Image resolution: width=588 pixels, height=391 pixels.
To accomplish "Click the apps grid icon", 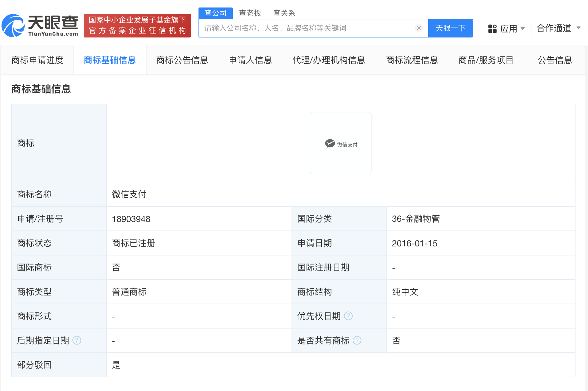I will [492, 29].
